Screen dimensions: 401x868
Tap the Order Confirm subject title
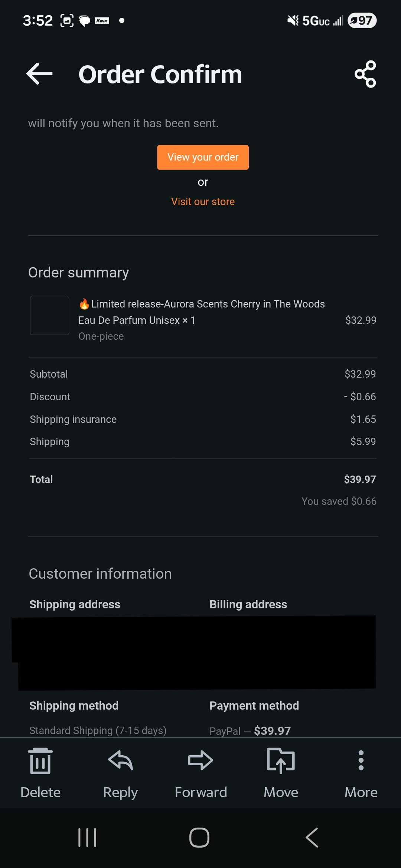coord(160,74)
